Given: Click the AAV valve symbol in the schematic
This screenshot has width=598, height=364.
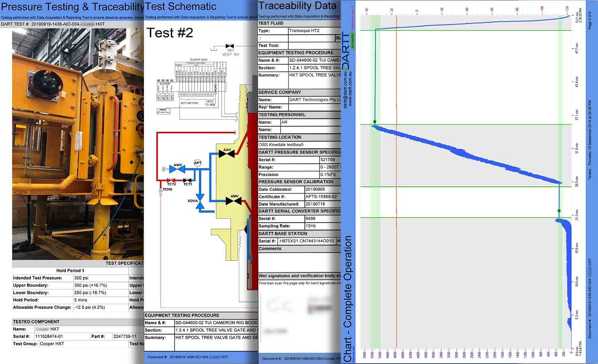Looking at the screenshot, I should click(227, 153).
